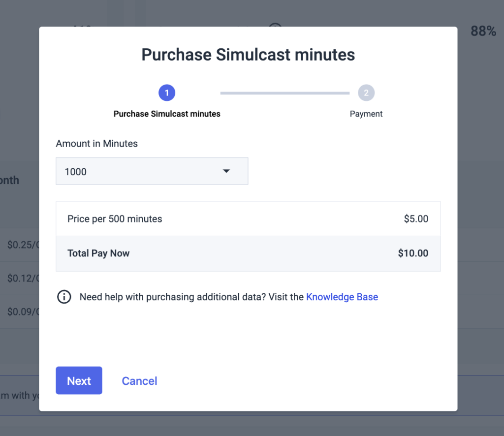Click the dialog title Purchase Simulcast minutes
Viewport: 504px width, 436px height.
(x=248, y=55)
